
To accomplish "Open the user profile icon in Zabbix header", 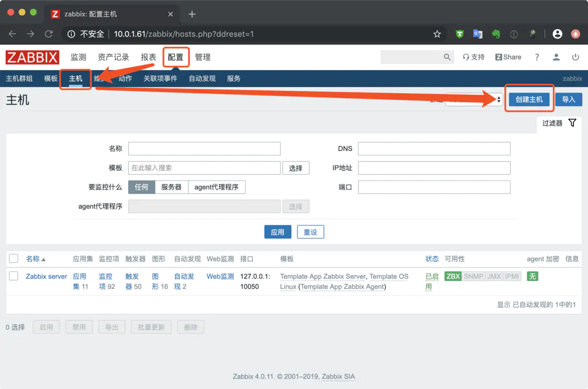I will 556,57.
